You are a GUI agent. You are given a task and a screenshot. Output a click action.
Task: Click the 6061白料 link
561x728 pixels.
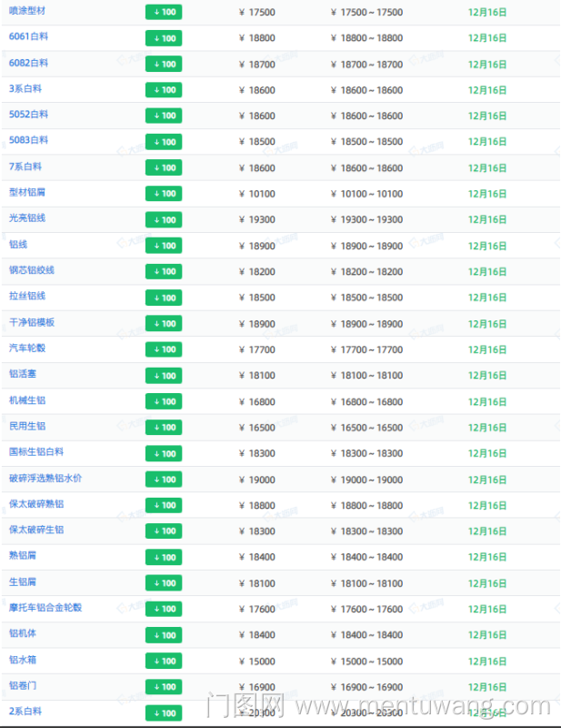(x=28, y=37)
